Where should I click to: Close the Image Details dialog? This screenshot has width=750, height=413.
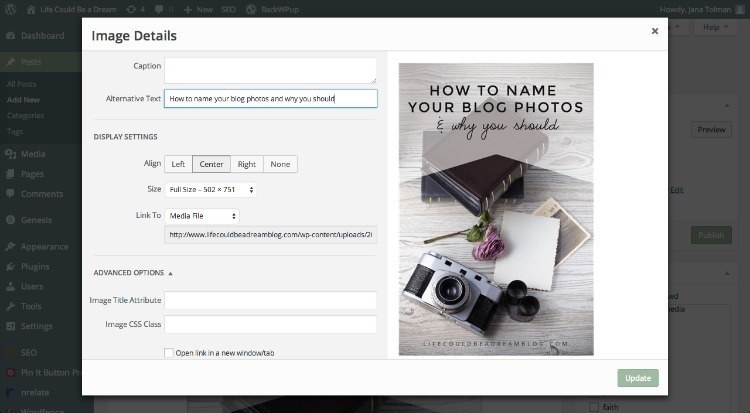pyautogui.click(x=655, y=31)
